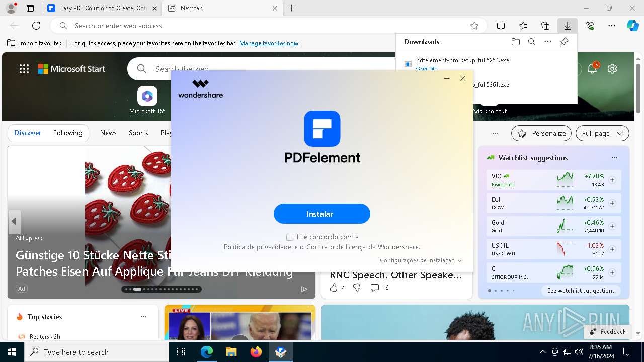The image size is (644, 362).
Task: Open the Full page layout dropdown
Action: 602,133
